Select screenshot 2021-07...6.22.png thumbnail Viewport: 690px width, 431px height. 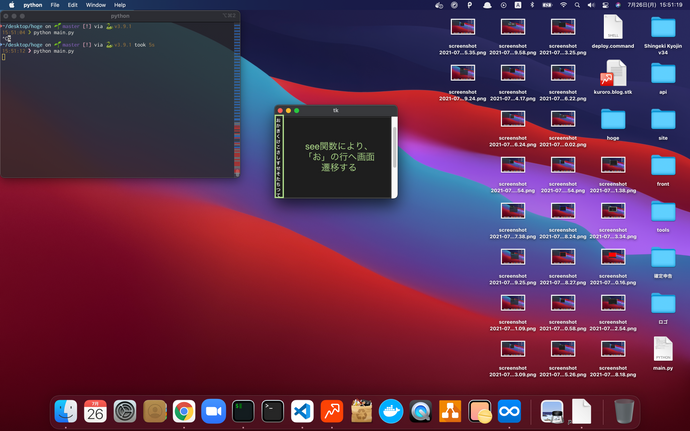[563, 73]
